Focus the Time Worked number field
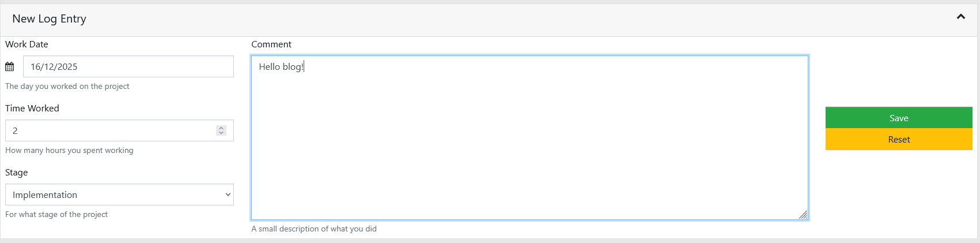This screenshot has height=243, width=980. pyautogui.click(x=109, y=130)
